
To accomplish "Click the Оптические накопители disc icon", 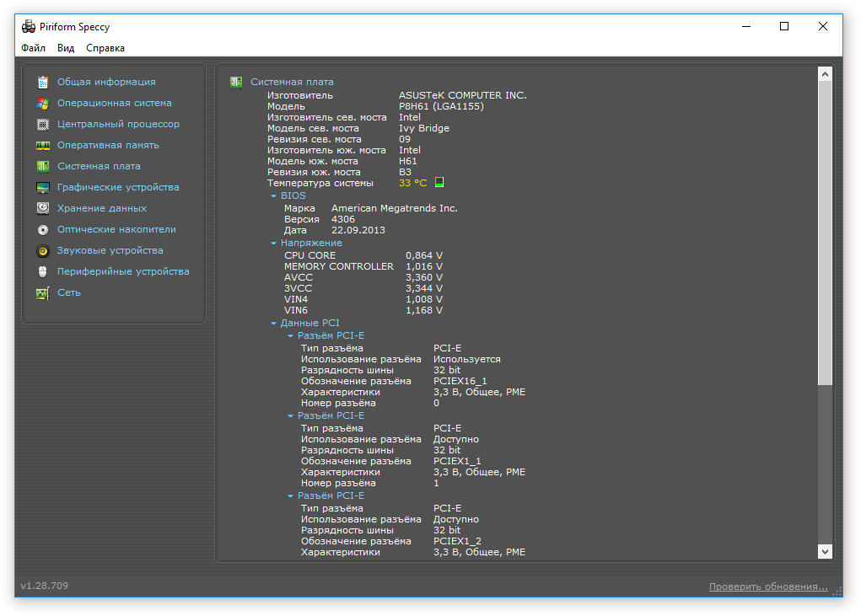I will tap(43, 230).
